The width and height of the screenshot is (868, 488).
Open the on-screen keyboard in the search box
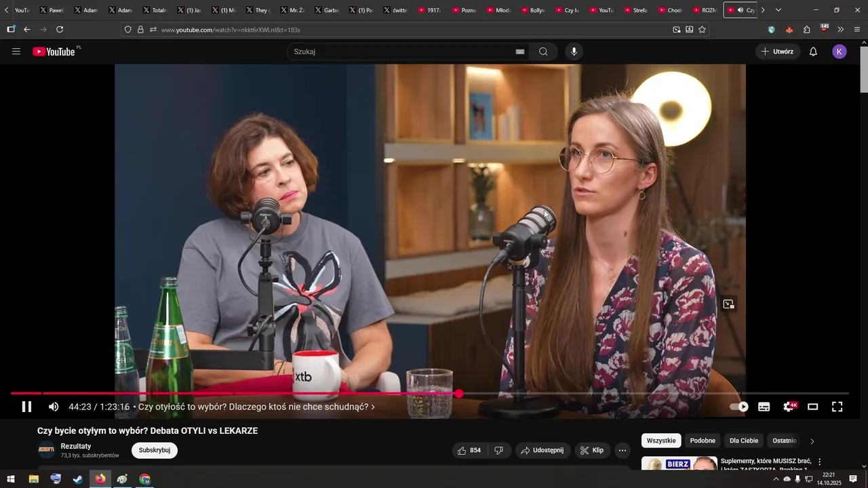(x=520, y=52)
